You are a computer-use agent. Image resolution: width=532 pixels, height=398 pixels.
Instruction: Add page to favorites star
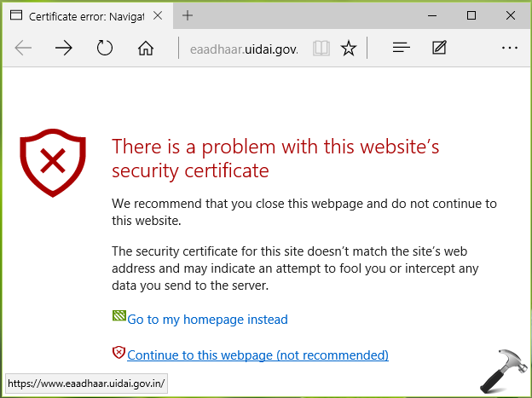point(349,48)
